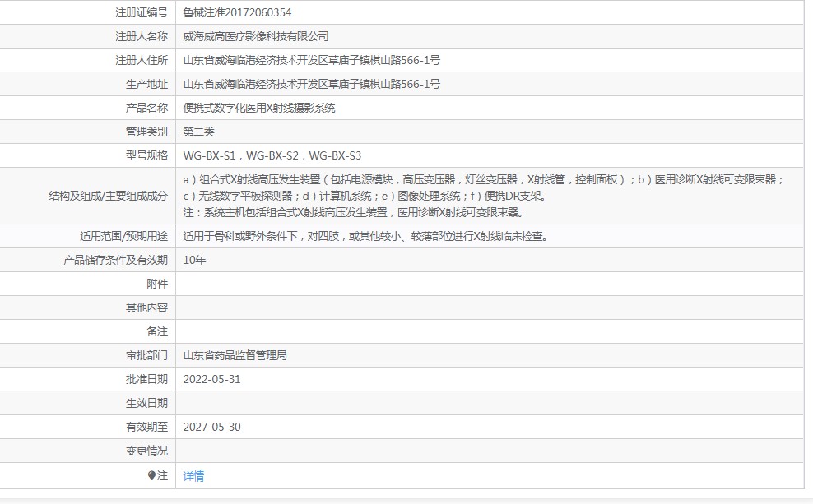
Task: Click the 生效日期 label
Action: (146, 403)
